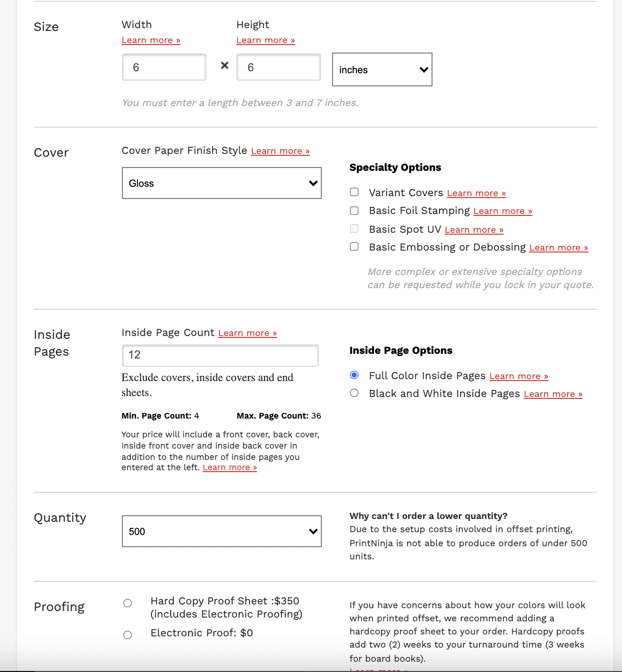Click the 'Cover' section label
Screen dimensions: 622x672
[51, 153]
